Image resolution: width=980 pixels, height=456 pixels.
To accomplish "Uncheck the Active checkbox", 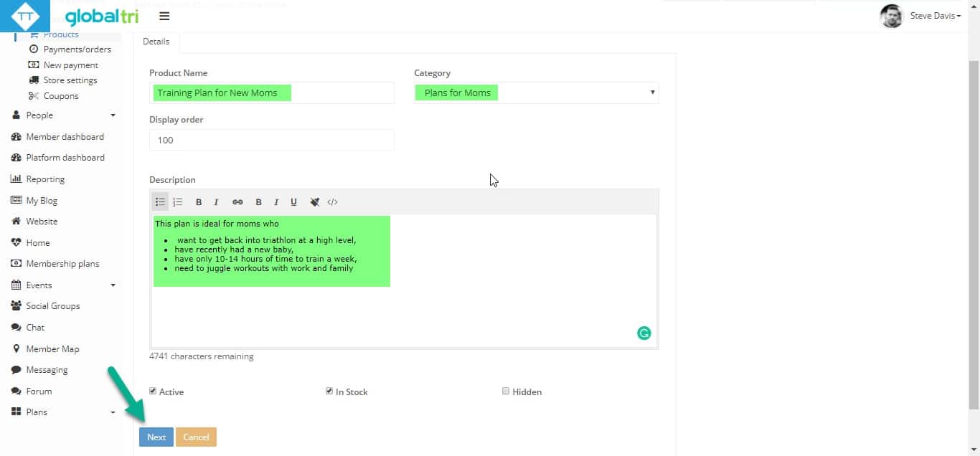I will click(153, 391).
